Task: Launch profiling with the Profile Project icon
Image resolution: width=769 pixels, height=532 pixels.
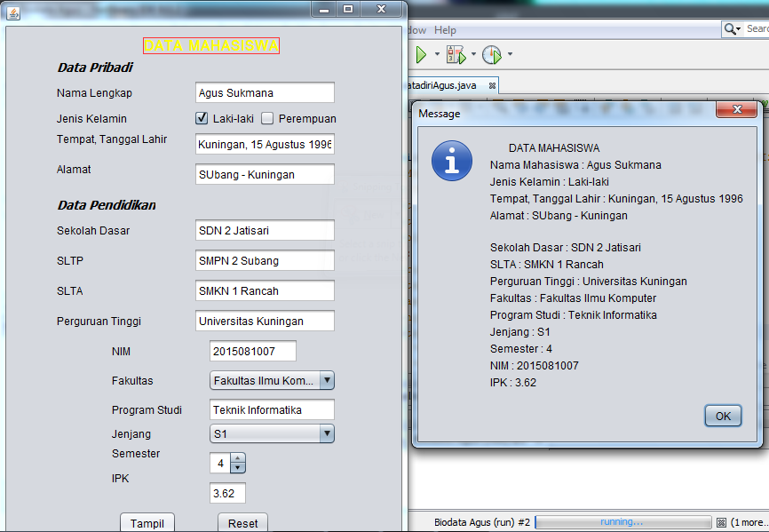Action: tap(490, 54)
